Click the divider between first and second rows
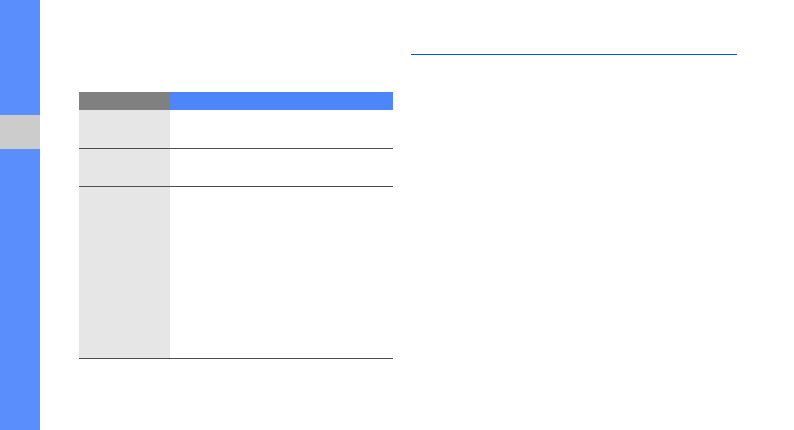This screenshot has width=794, height=430. pos(236,148)
